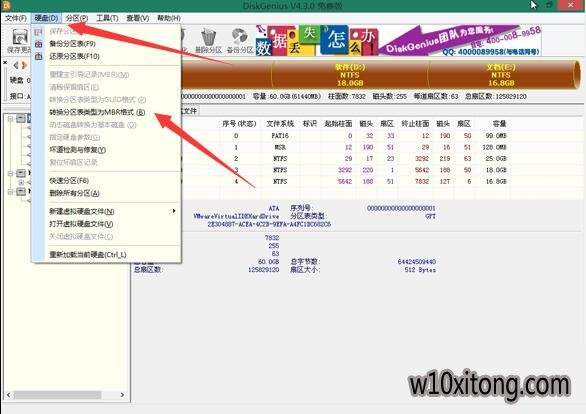Click the DiskGenius data recovery banner
586x414 pixels.
[x=398, y=41]
